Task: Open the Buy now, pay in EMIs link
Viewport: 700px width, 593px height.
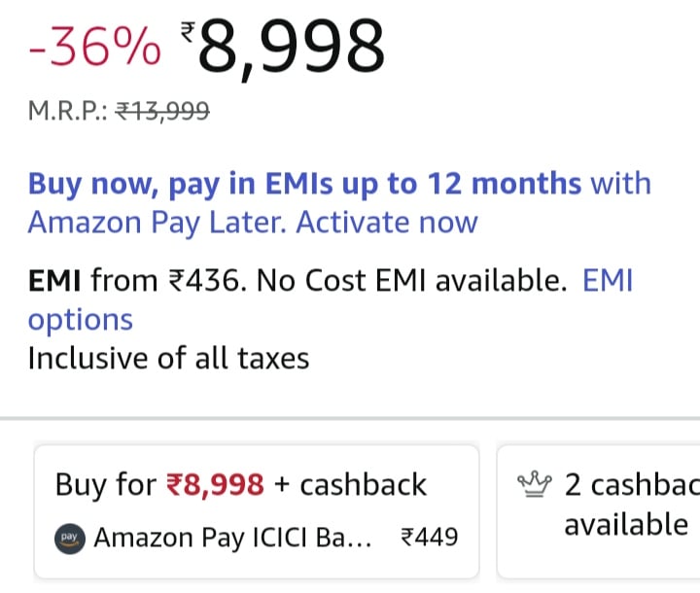Action: click(x=304, y=183)
